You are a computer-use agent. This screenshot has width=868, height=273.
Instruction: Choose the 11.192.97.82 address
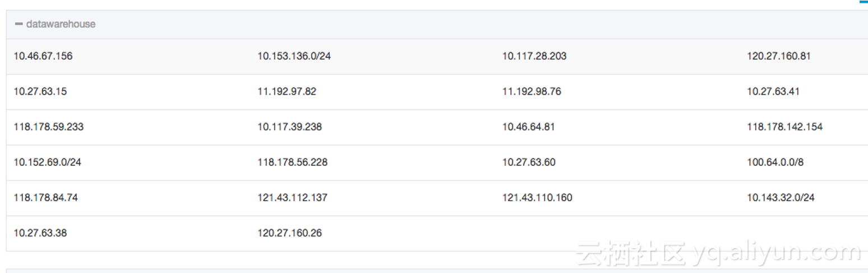point(287,92)
